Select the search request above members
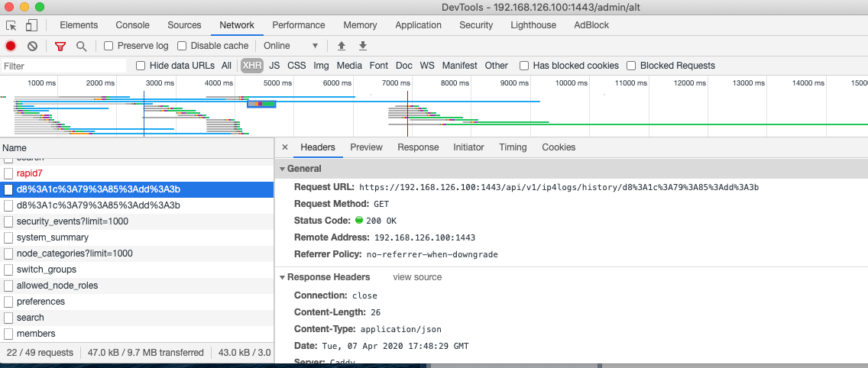Image resolution: width=868 pixels, height=368 pixels. 137,318
